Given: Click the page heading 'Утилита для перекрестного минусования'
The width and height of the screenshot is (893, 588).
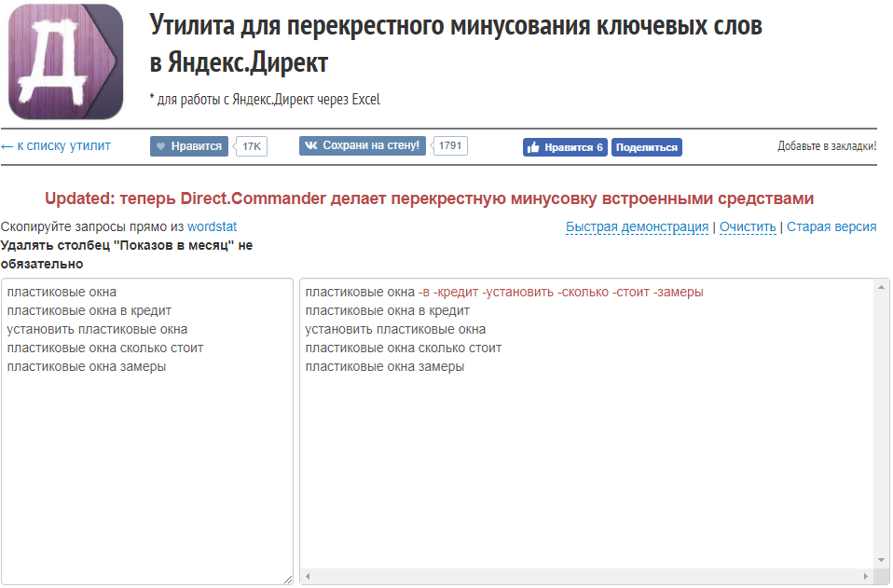Looking at the screenshot, I should 456,44.
